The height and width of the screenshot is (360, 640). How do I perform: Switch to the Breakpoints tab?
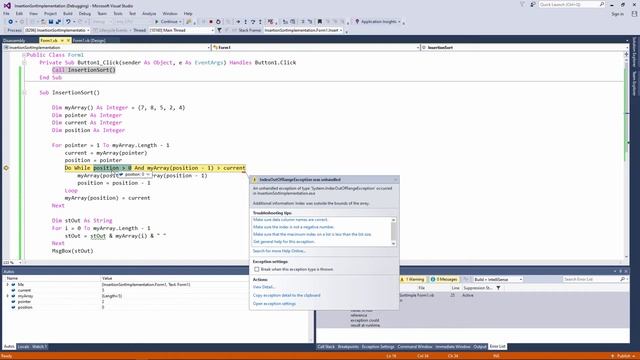(x=348, y=347)
